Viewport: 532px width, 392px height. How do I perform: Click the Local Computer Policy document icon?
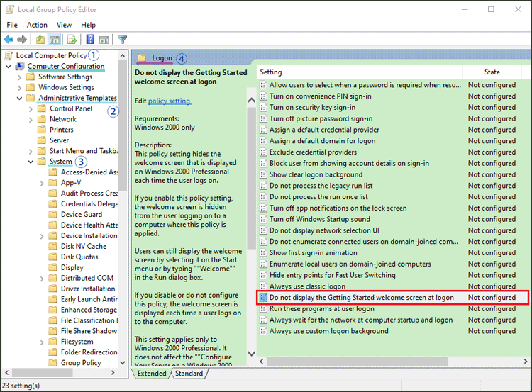pos(10,55)
